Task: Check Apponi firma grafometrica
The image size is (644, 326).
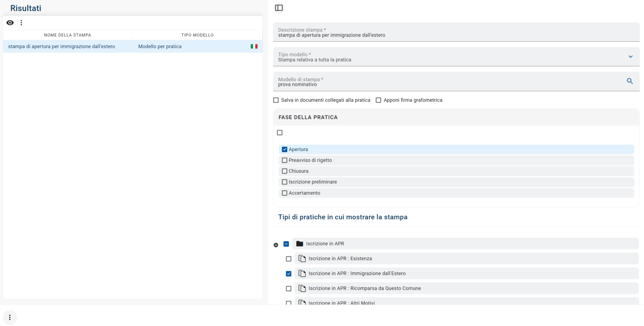Action: coord(379,100)
